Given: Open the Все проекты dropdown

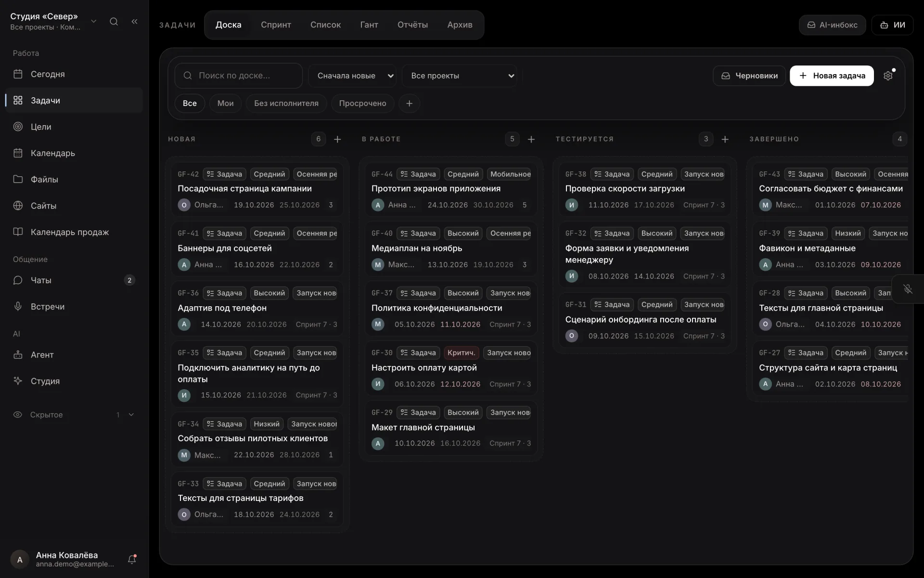Looking at the screenshot, I should 460,76.
